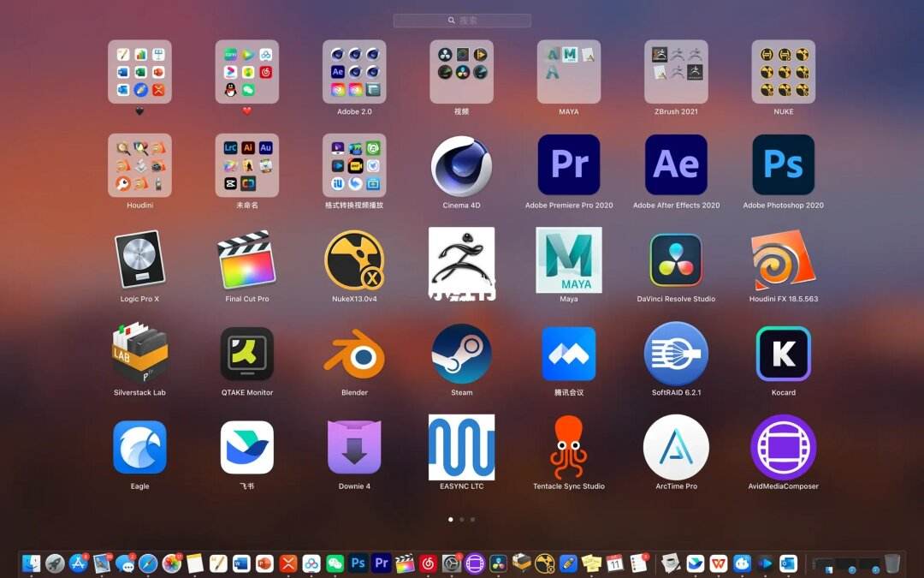Launch Microsoft Word from the Dock
This screenshot has height=578, width=924.
(241, 563)
